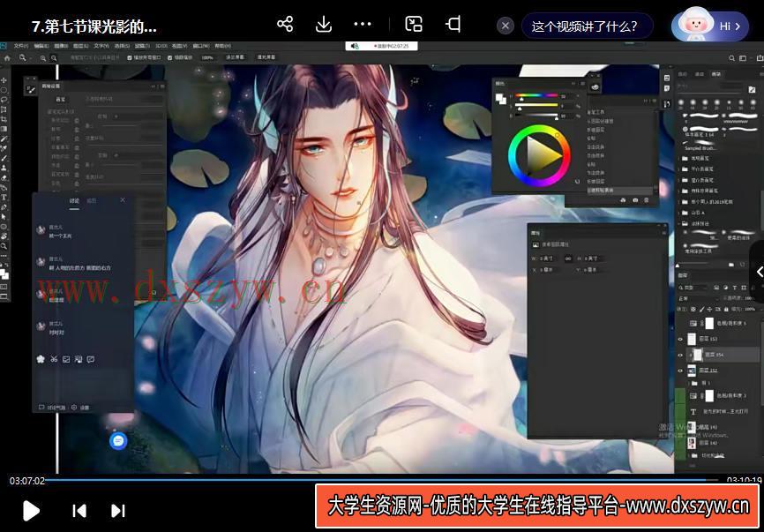Image resolution: width=764 pixels, height=532 pixels.
Task: Adjust the saturation slider in color panel
Action: (x=536, y=105)
